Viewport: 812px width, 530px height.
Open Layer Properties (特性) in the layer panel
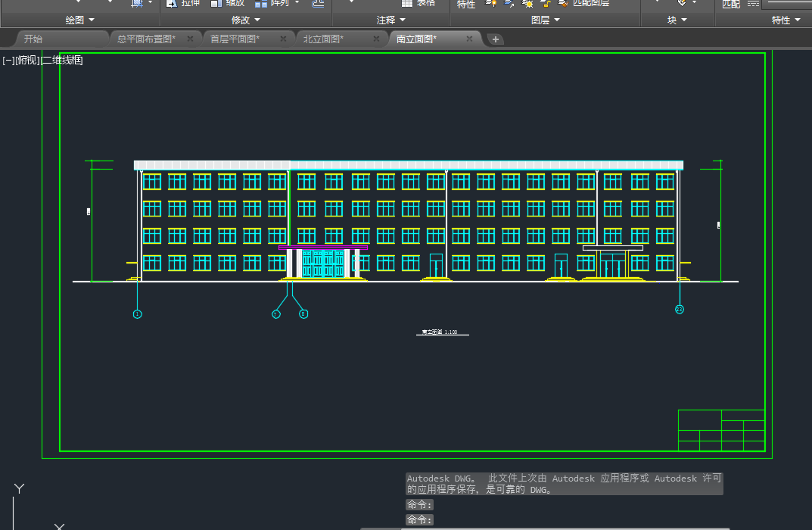point(466,4)
